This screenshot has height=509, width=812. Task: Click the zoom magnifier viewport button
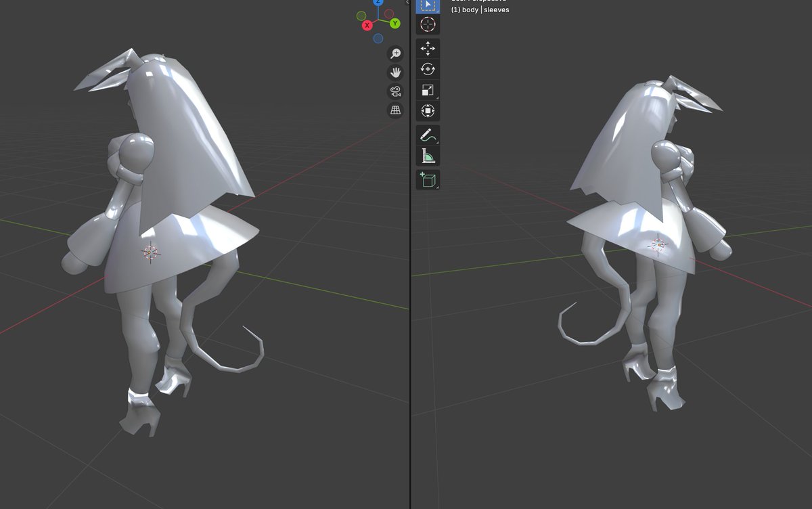pyautogui.click(x=395, y=54)
